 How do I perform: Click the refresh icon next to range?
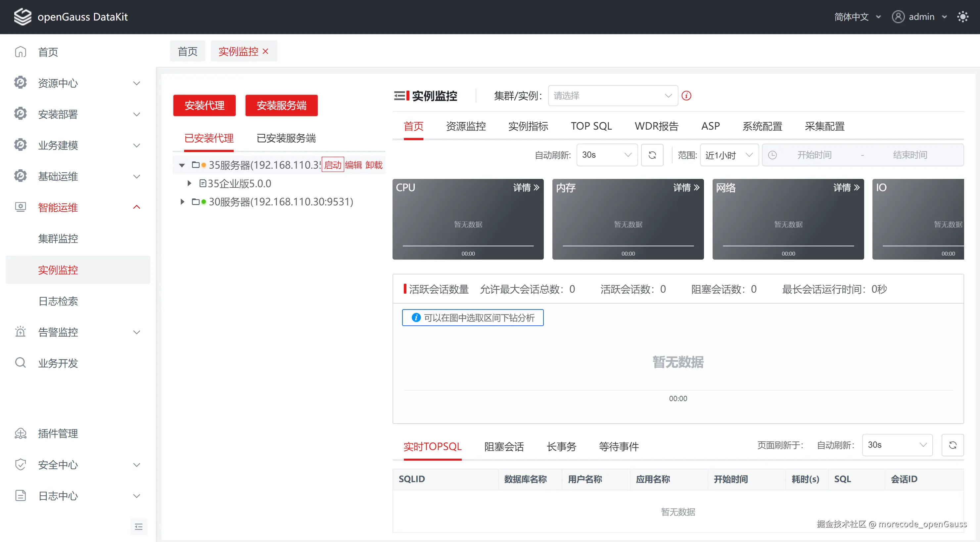point(652,155)
